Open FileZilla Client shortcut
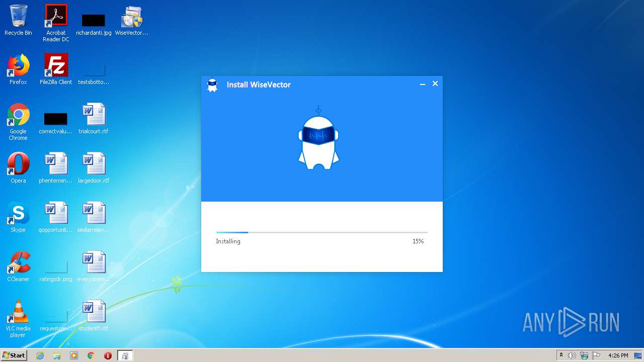644x362 pixels. (x=56, y=69)
